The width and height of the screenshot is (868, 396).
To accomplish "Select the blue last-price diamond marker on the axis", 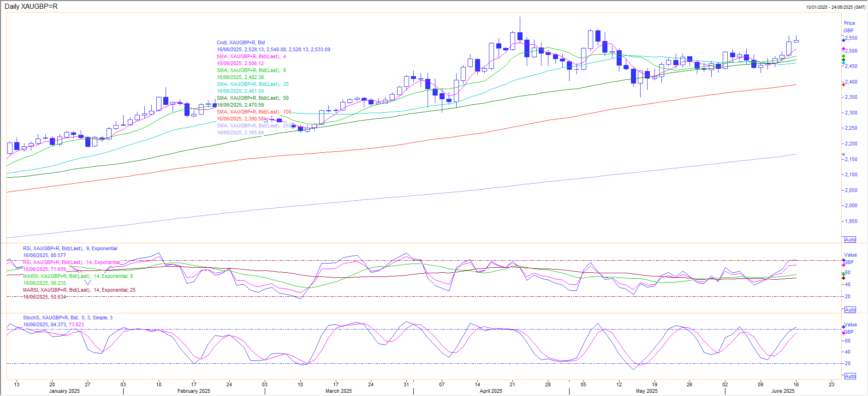I will pyautogui.click(x=844, y=41).
